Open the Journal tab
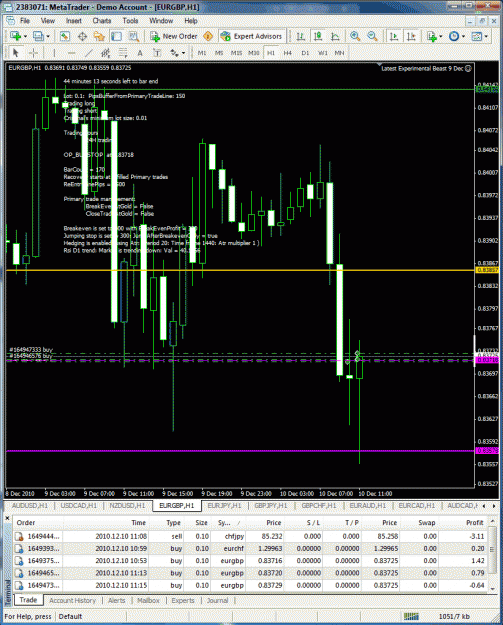The width and height of the screenshot is (503, 625). [217, 600]
